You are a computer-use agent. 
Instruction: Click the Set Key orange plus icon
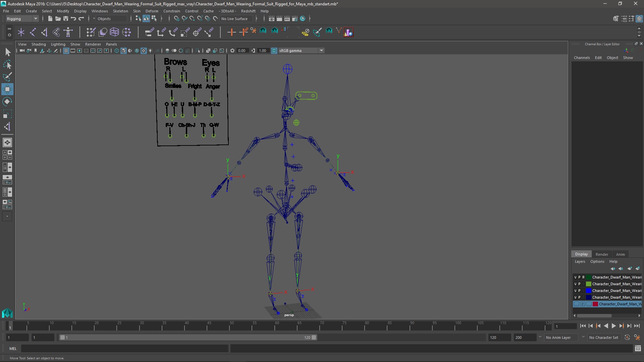click(x=231, y=32)
